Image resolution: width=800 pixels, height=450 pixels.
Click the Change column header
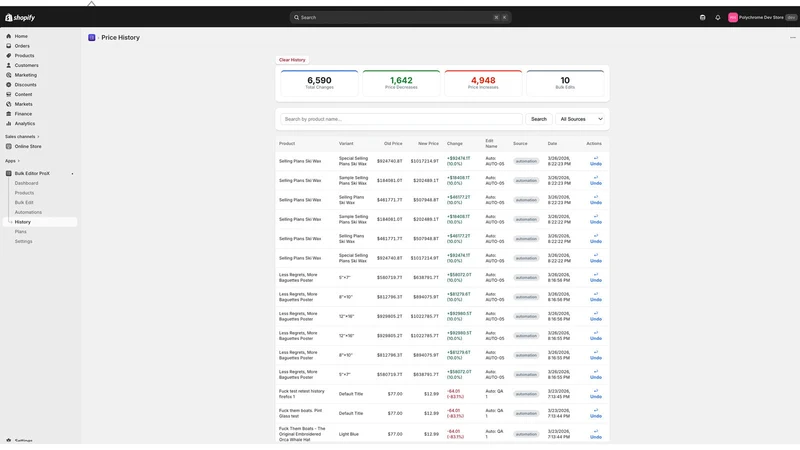click(x=455, y=144)
